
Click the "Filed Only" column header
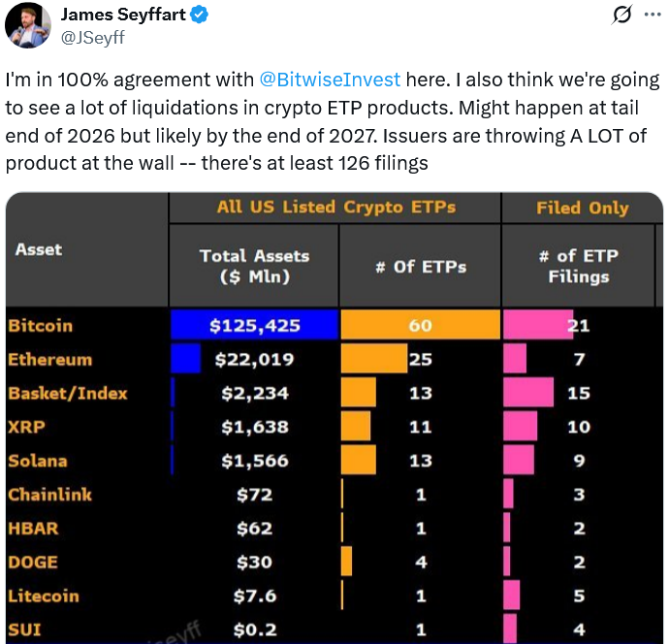click(x=582, y=208)
